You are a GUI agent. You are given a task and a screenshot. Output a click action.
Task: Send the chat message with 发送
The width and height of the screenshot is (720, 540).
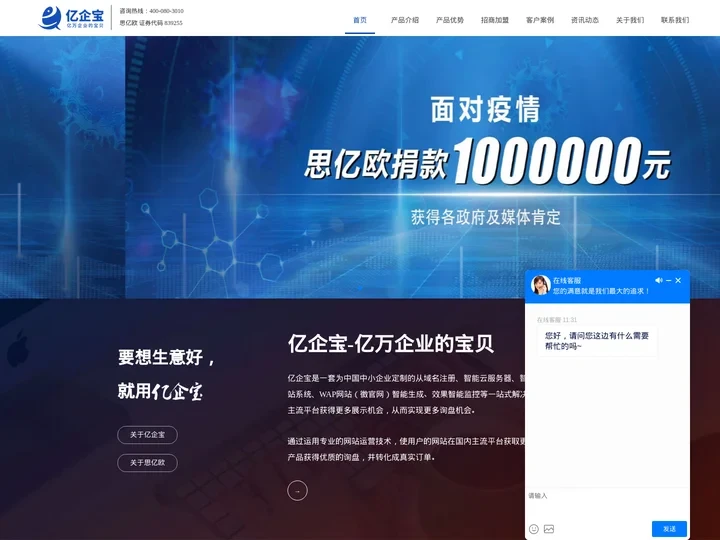(x=669, y=529)
